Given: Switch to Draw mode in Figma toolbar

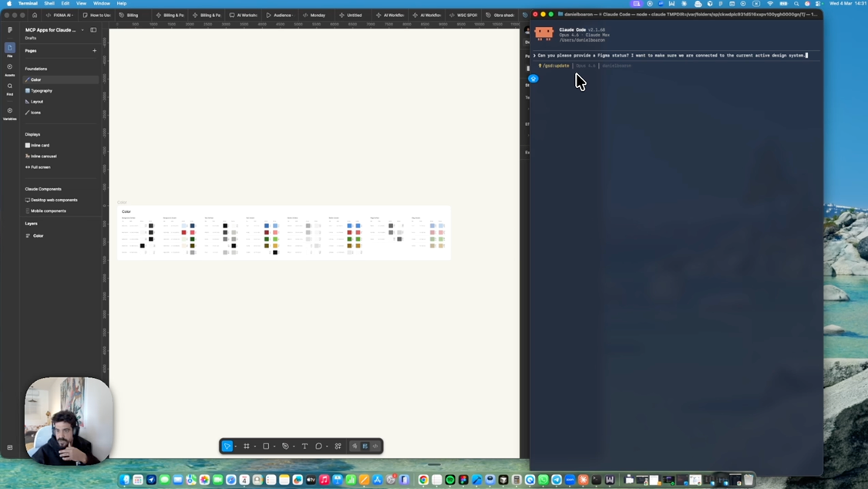Looking at the screenshot, I should point(355,447).
